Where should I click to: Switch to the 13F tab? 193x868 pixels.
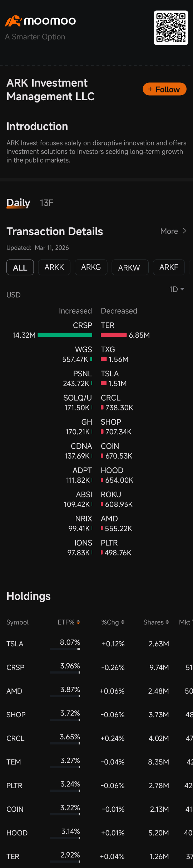(x=46, y=203)
